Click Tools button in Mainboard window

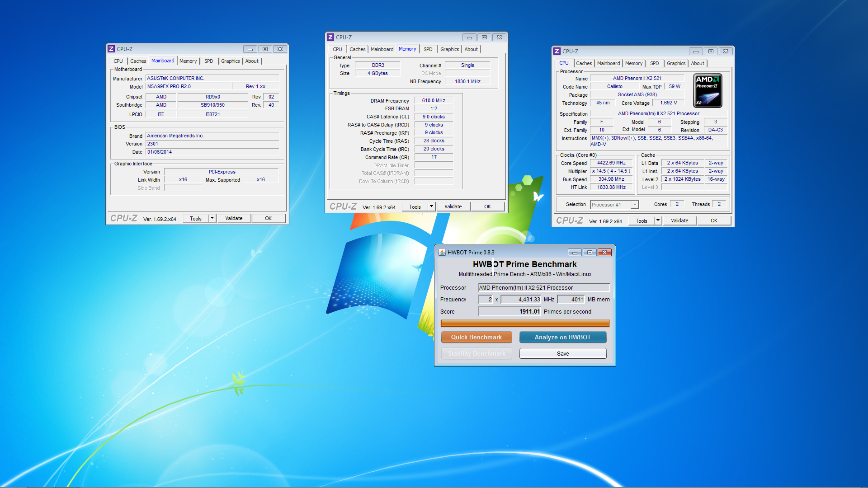(x=196, y=218)
